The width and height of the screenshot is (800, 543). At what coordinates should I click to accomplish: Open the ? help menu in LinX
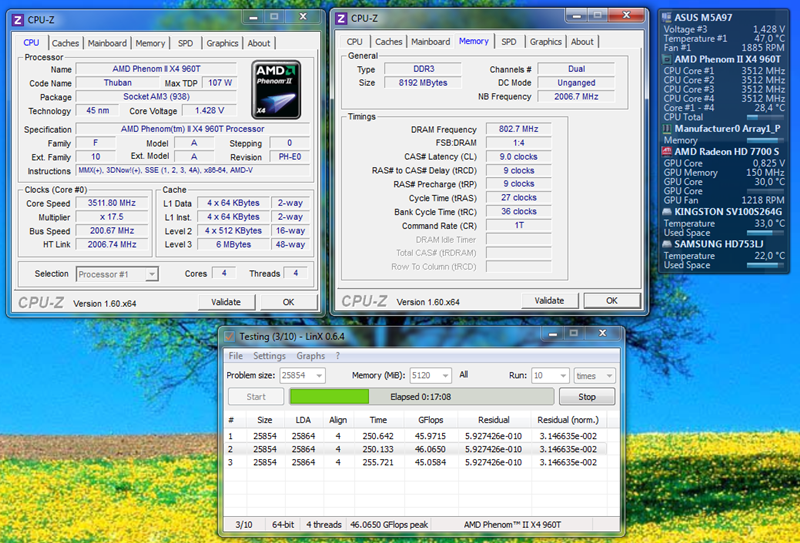(x=337, y=356)
